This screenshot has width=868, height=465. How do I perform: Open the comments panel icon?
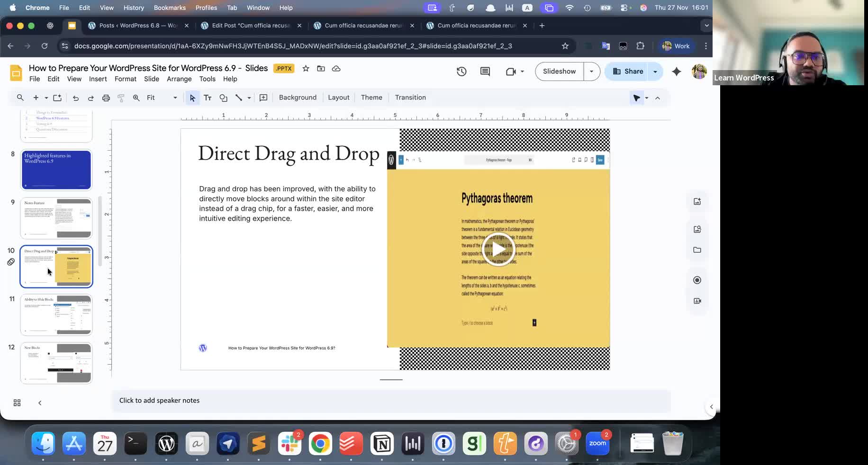[485, 72]
